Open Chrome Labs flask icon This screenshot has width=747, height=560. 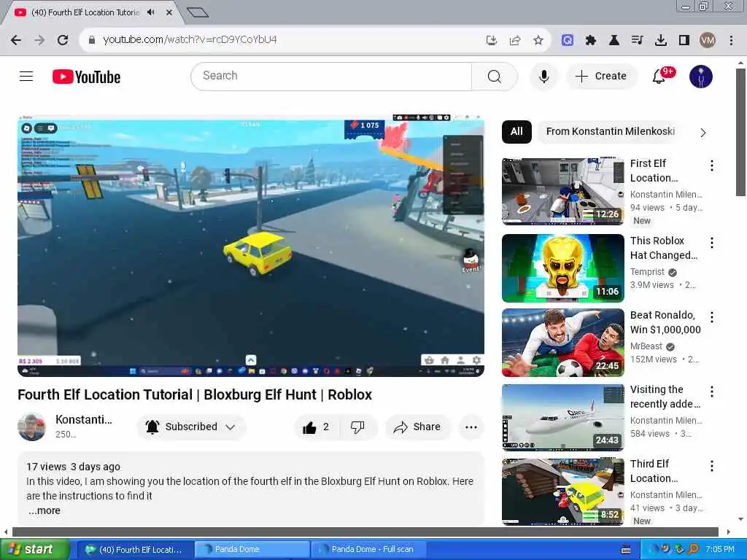point(614,41)
